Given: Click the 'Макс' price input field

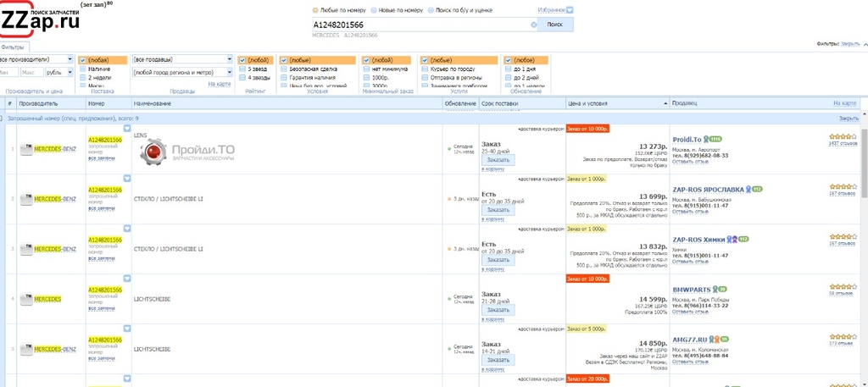Looking at the screenshot, I should point(32,72).
